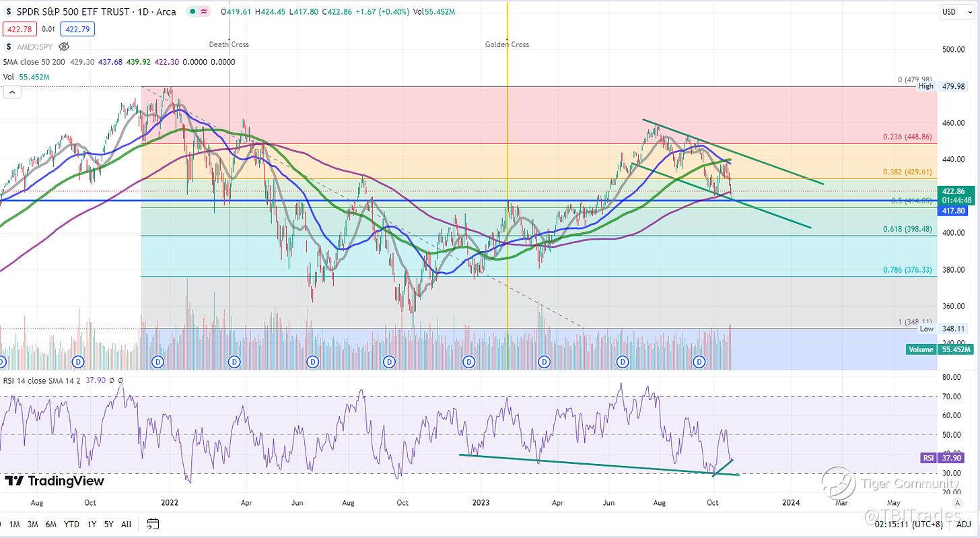
Task: Select the Death Cross label
Action: (x=228, y=44)
